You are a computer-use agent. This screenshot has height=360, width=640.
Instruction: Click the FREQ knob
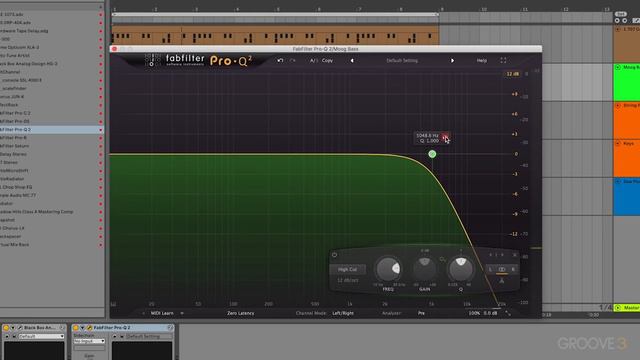click(388, 269)
